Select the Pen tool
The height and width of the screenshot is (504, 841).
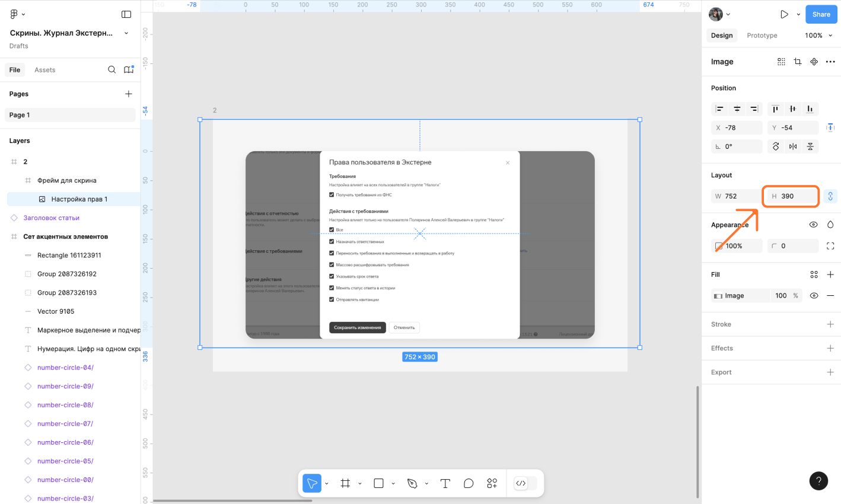pyautogui.click(x=412, y=483)
